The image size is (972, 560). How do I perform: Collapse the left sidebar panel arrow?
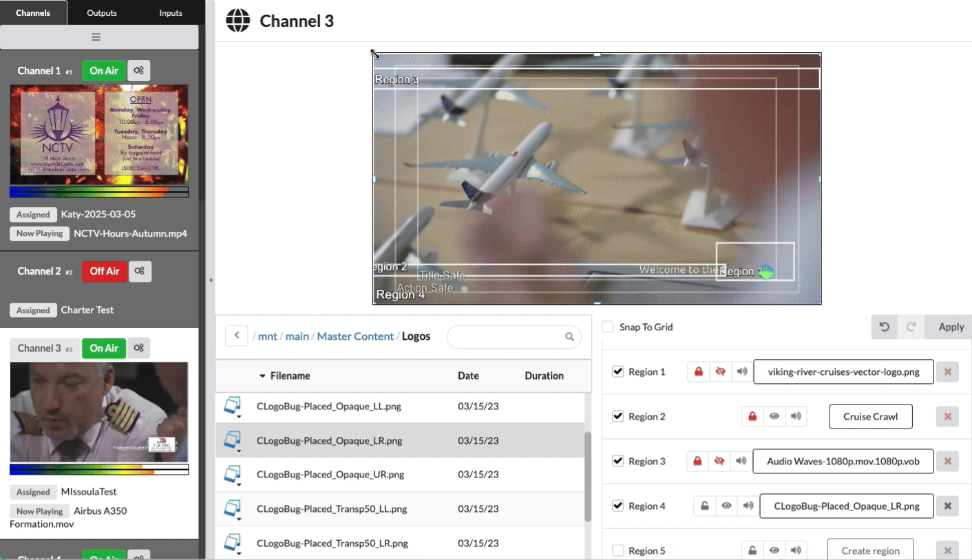pyautogui.click(x=211, y=280)
